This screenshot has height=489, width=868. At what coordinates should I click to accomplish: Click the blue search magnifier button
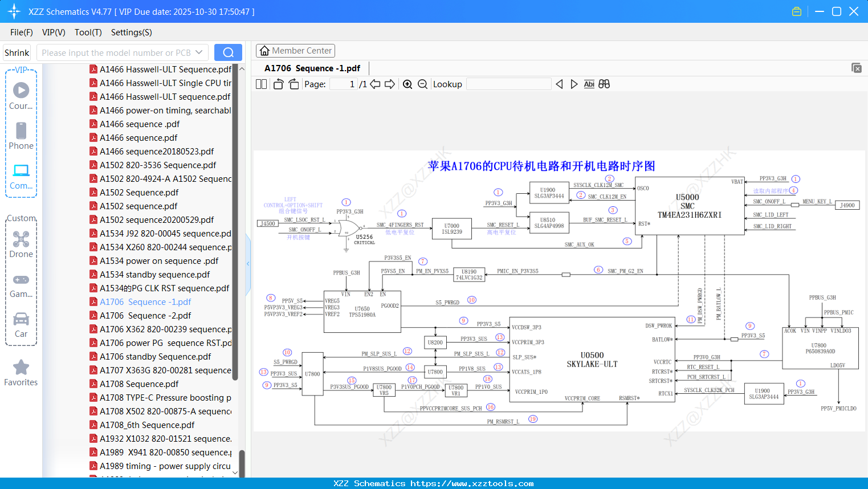click(x=228, y=52)
